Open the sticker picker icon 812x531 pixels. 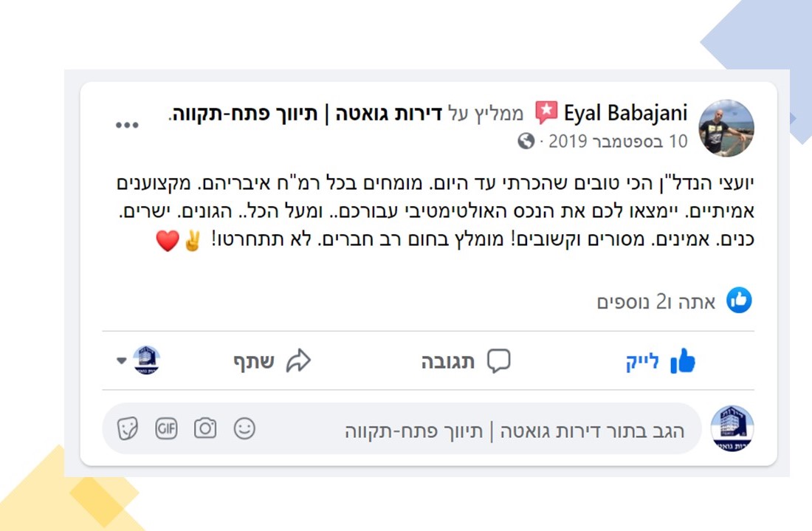coord(128,428)
